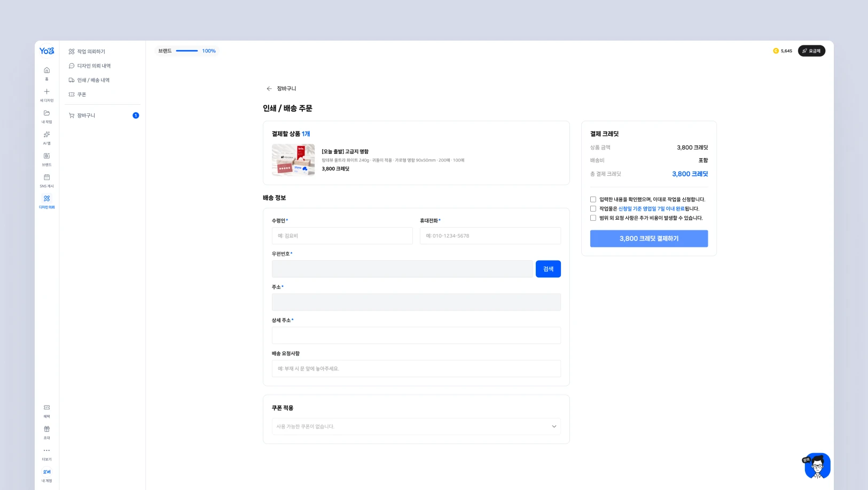Click the 3,800 크레딧 결제하기 button

[x=649, y=238]
